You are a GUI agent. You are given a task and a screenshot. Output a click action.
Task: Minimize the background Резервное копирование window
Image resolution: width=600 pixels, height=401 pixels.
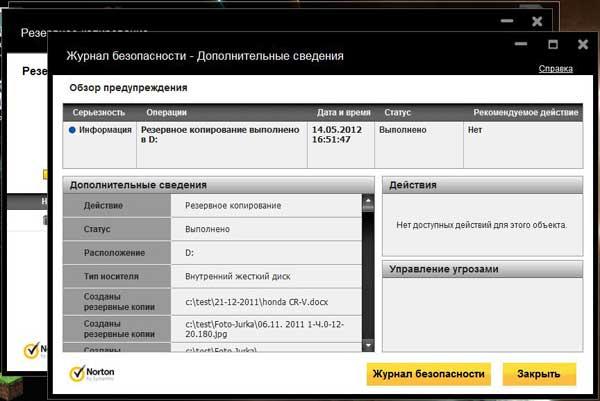[507, 21]
